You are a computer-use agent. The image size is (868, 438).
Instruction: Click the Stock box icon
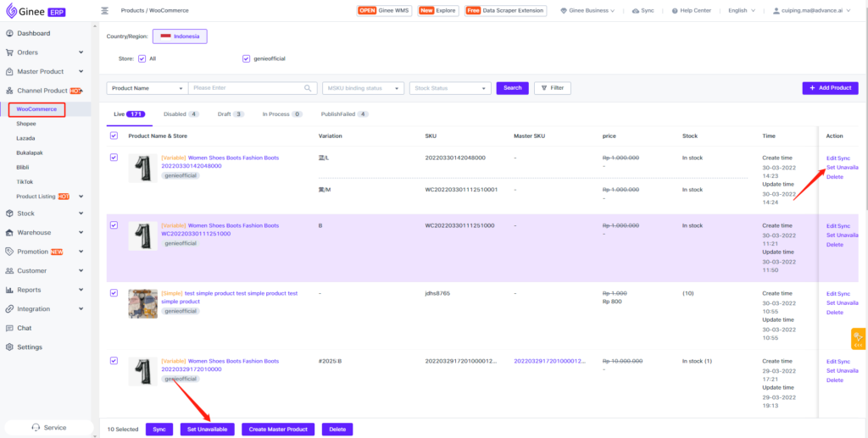(9, 213)
